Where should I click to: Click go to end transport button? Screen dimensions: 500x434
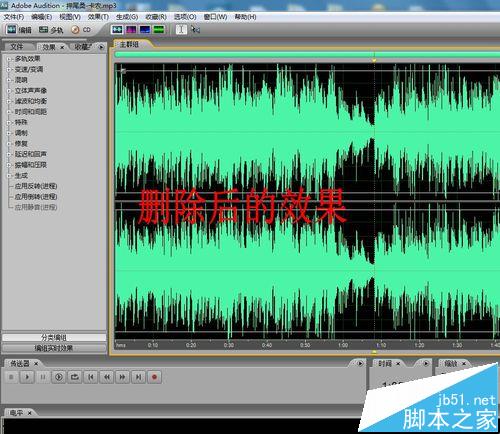coord(138,377)
